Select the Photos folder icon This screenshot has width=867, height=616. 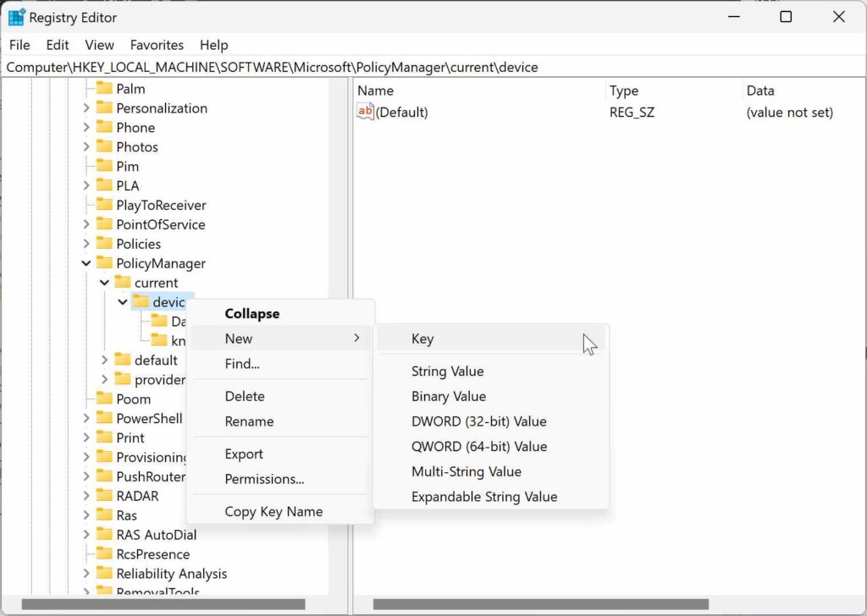pos(104,146)
